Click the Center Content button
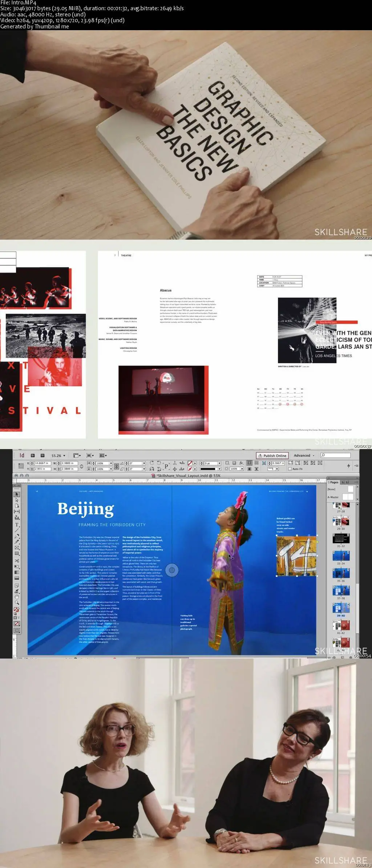Screen dimensions: 372x868 pyautogui.click(x=320, y=463)
